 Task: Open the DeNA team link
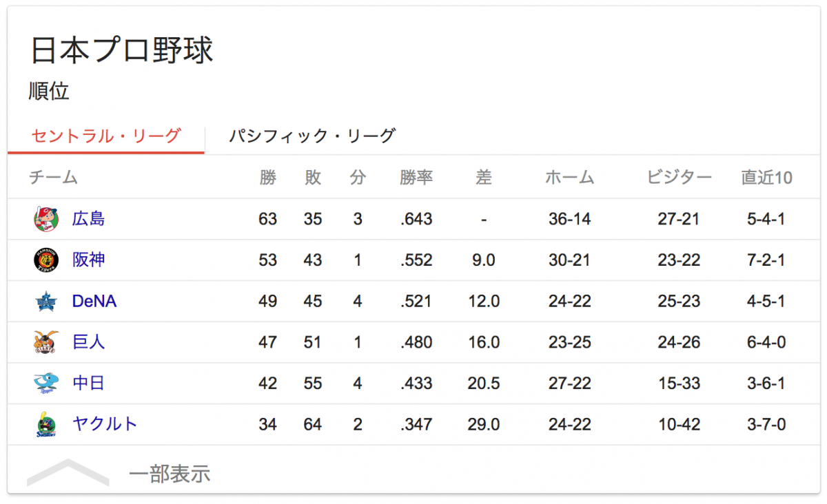pyautogui.click(x=94, y=302)
